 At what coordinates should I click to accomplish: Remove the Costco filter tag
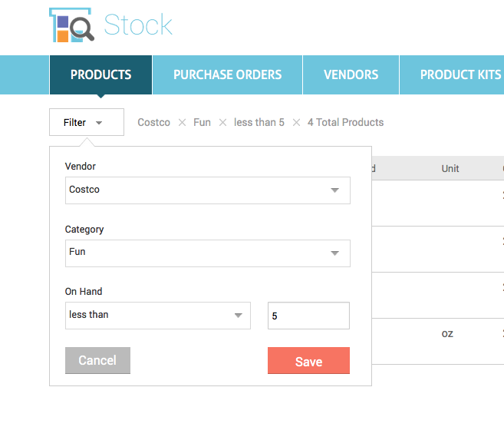coord(182,123)
